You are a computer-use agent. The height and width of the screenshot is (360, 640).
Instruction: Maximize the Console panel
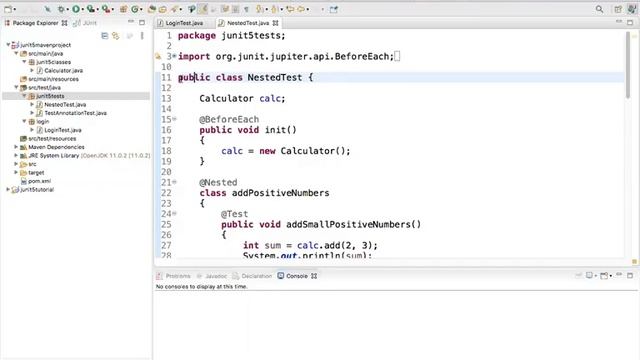pos(630,276)
